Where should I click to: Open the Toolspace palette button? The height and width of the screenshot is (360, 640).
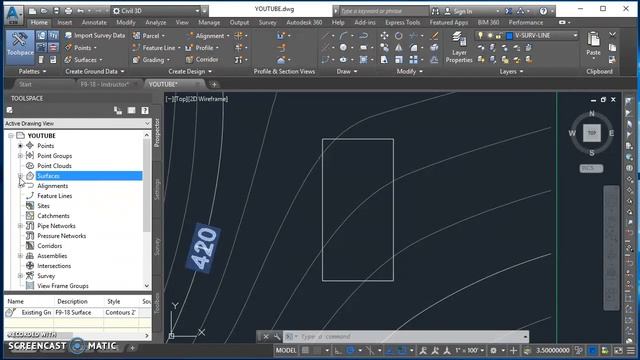pyautogui.click(x=20, y=46)
